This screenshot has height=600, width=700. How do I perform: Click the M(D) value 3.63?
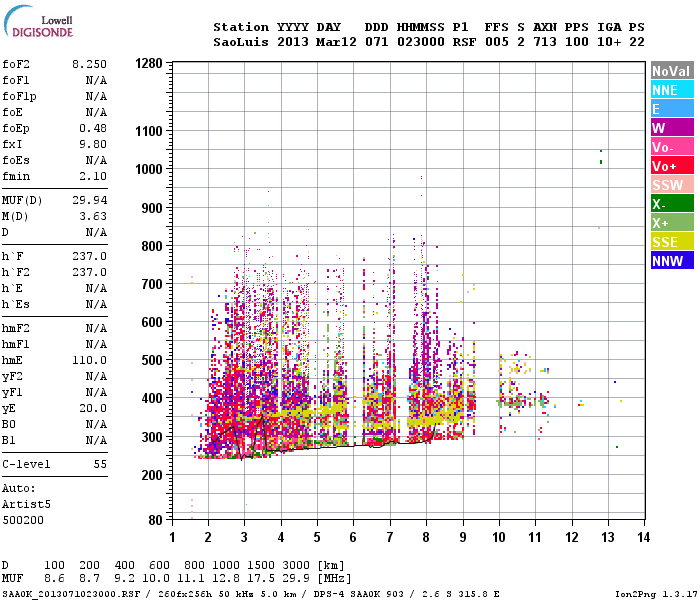click(x=93, y=216)
